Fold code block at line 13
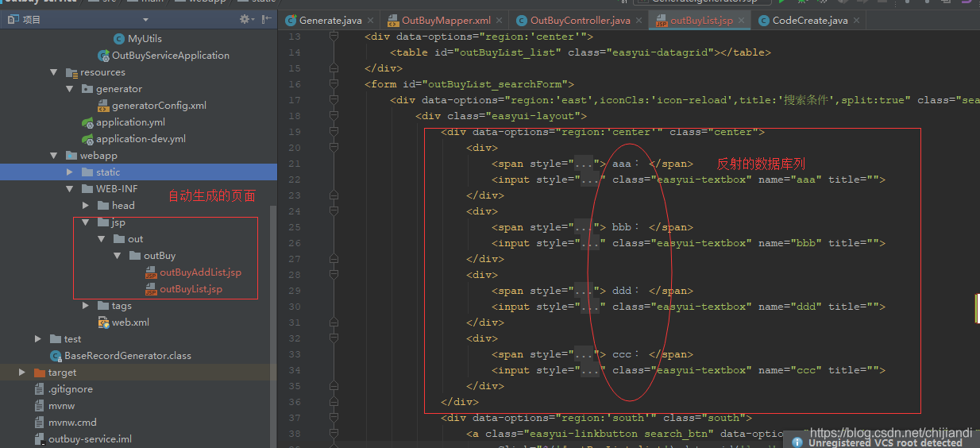This screenshot has height=448, width=980. [x=335, y=37]
